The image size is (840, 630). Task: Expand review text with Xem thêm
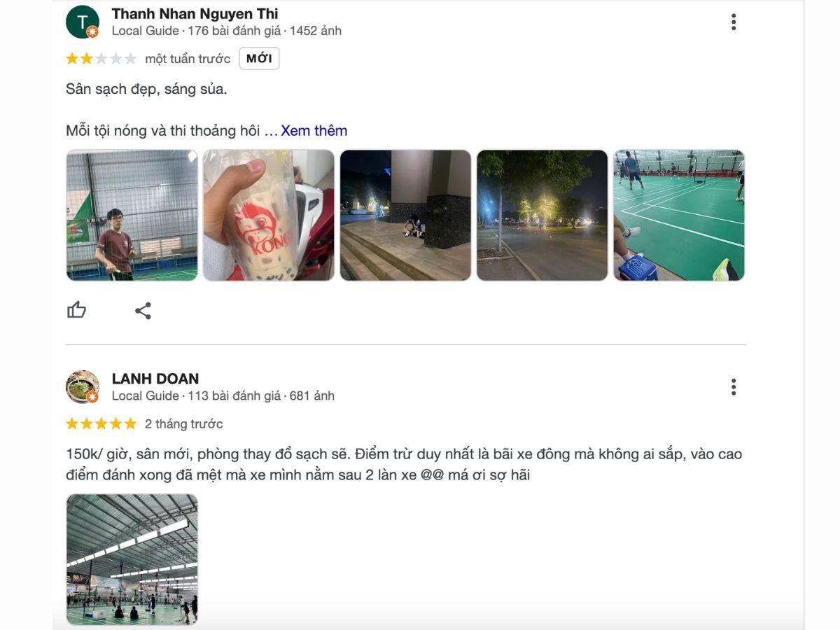(x=314, y=131)
